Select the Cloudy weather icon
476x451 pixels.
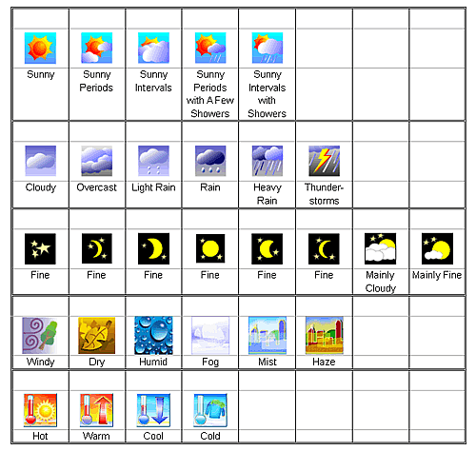(40, 161)
